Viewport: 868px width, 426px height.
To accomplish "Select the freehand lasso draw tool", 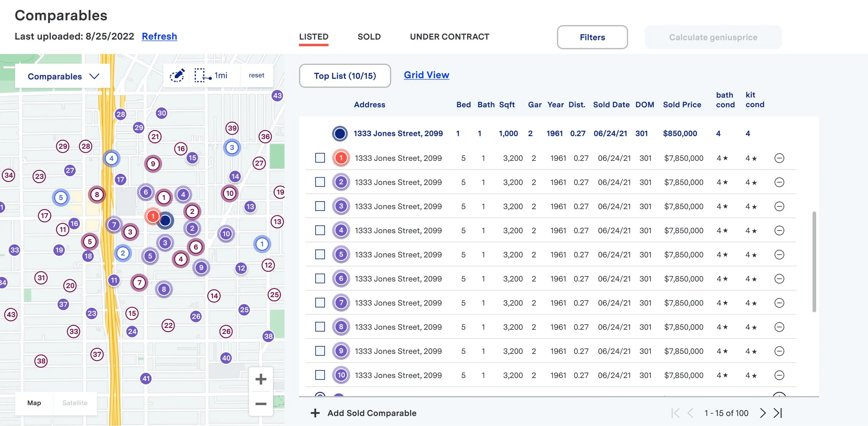I will (x=177, y=75).
